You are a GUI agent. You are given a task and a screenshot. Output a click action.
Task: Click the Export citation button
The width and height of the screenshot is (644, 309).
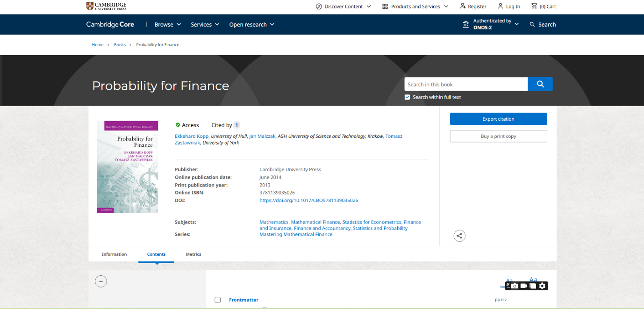tap(498, 119)
